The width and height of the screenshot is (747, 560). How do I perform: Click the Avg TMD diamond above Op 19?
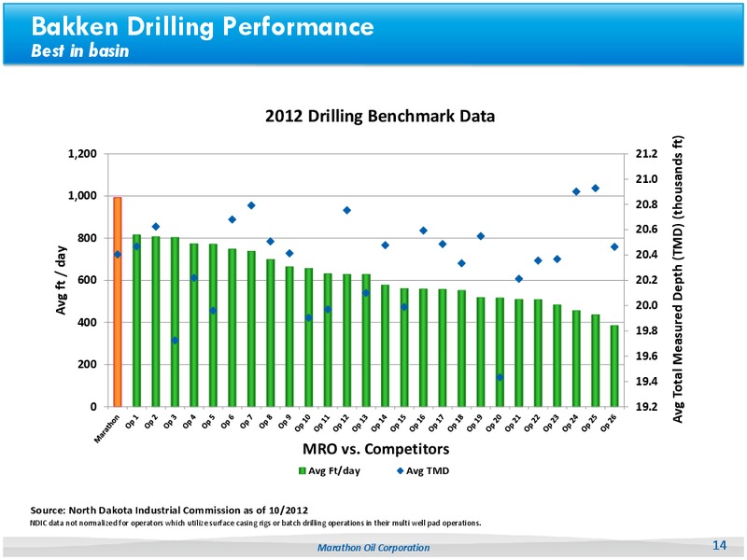click(481, 236)
